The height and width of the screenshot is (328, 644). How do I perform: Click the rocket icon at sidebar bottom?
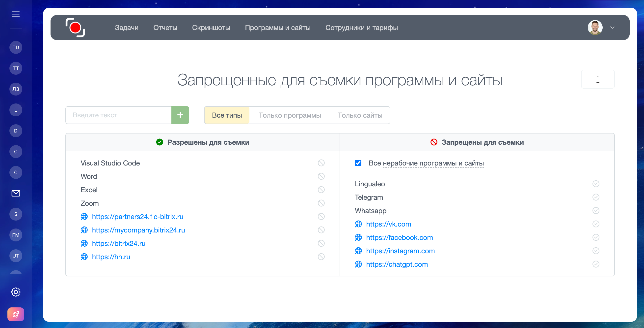(16, 314)
